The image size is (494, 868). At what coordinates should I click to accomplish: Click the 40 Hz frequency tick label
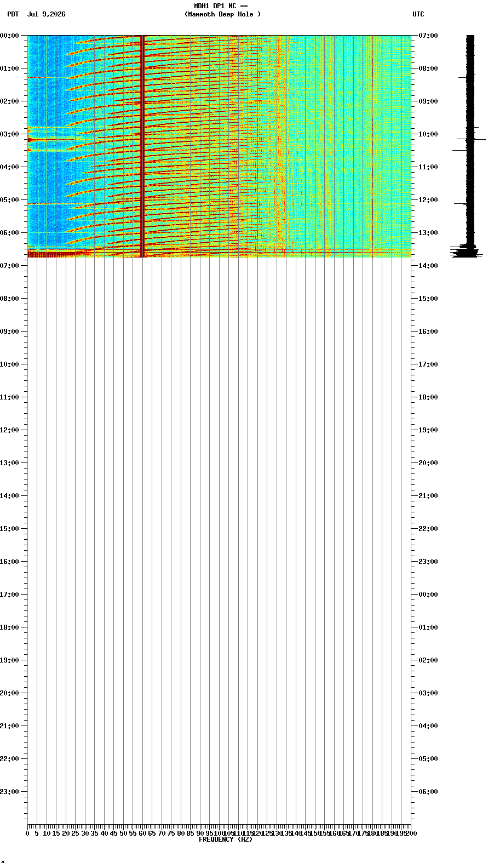click(104, 833)
